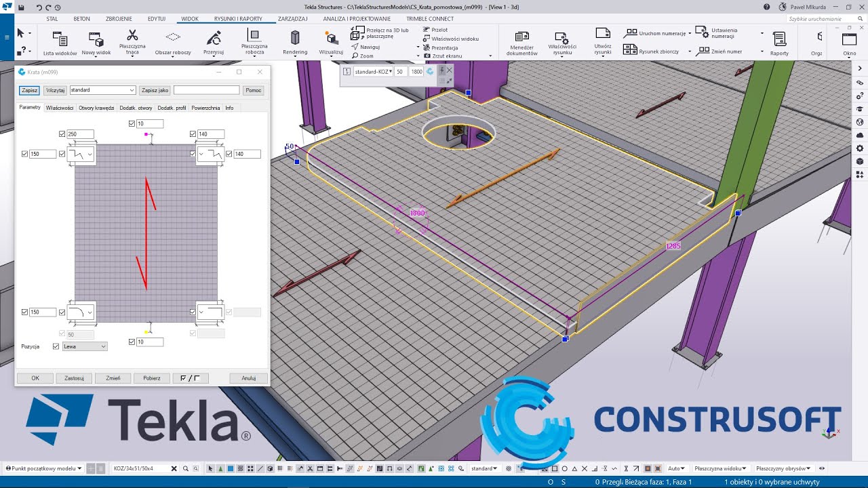Viewport: 868px width, 488px height.
Task: Toggle checkbox beside bottom 10 field
Action: tap(132, 342)
